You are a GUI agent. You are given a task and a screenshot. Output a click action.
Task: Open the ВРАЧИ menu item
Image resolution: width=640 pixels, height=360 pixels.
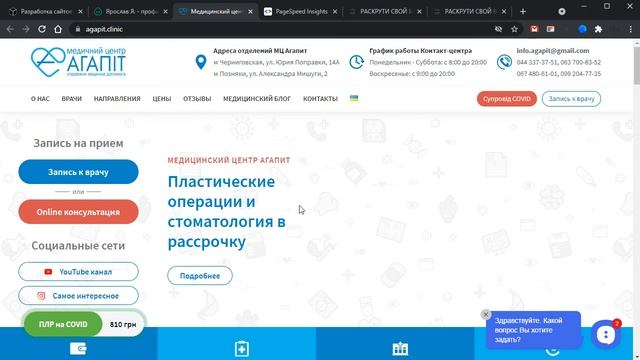coord(71,99)
